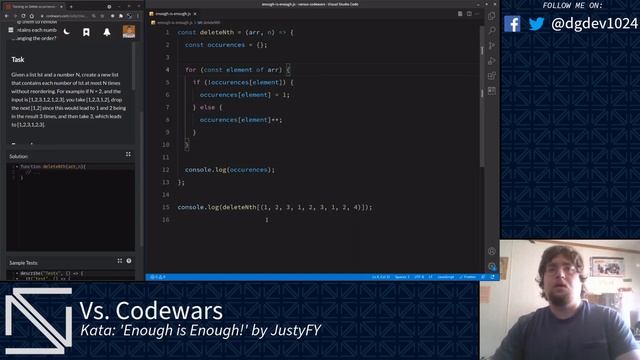Click the if condition on line 5
Image resolution: width=640 pixels, height=360 pixels.
click(243, 82)
